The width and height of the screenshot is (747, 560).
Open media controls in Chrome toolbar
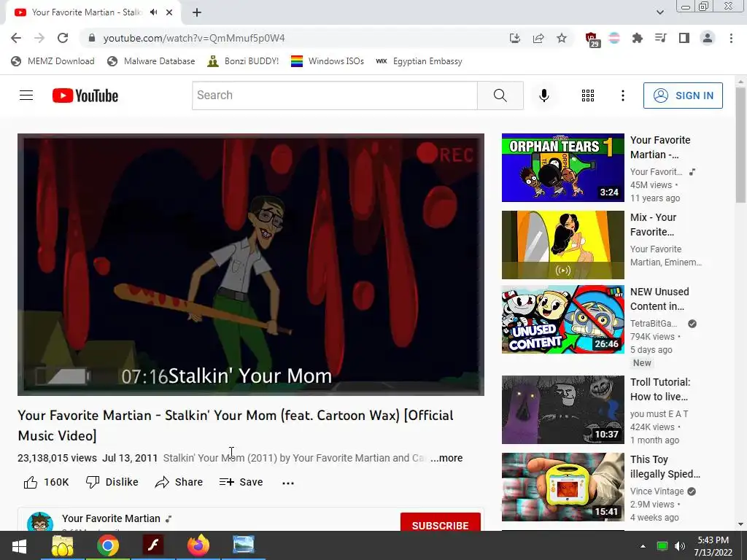coord(661,38)
